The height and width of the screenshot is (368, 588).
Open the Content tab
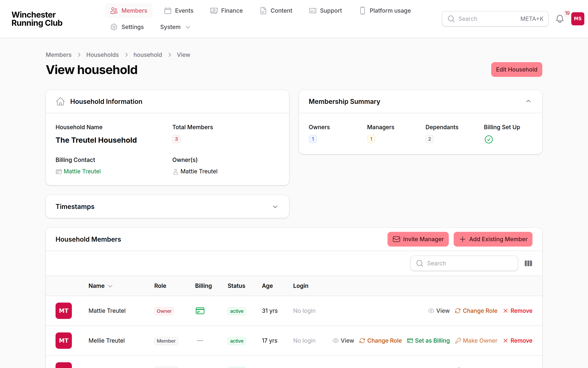click(276, 11)
